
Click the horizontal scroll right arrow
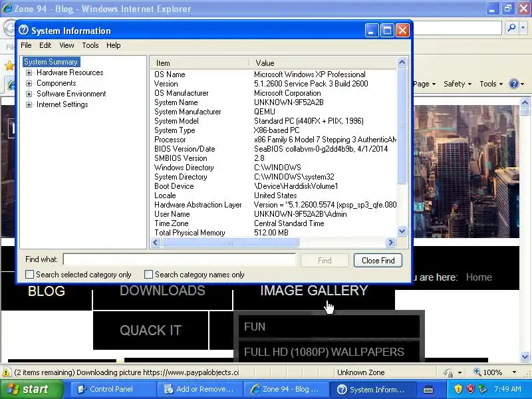(390, 242)
